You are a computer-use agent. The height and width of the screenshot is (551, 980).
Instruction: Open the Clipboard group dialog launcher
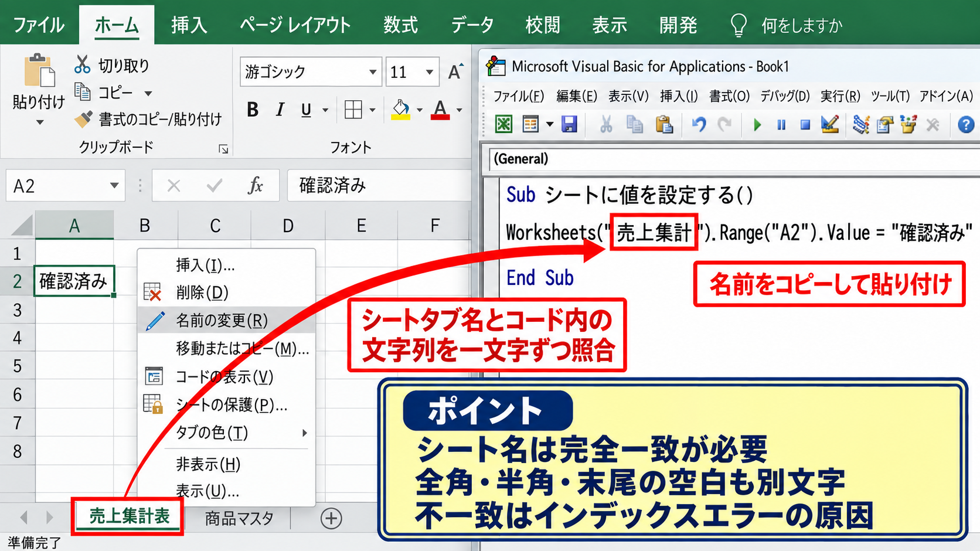tap(223, 149)
